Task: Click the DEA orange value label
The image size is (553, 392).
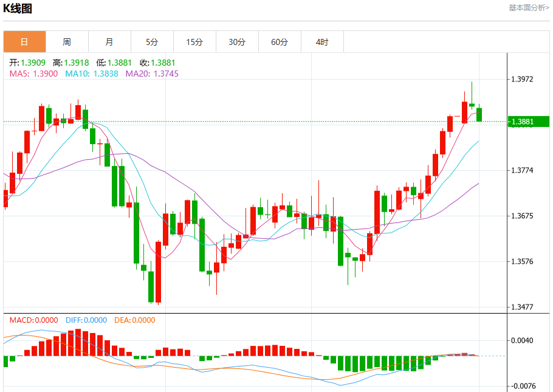Action: pos(135,320)
